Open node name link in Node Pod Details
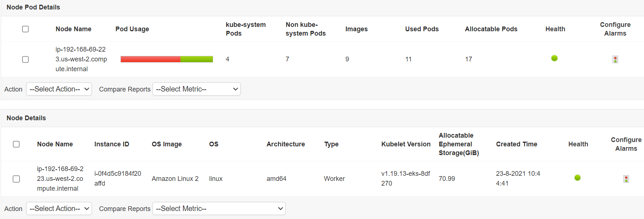 coord(81,59)
